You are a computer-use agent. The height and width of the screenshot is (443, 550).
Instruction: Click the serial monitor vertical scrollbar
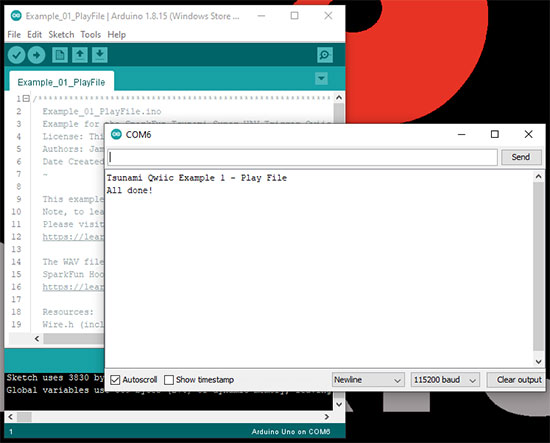[x=538, y=267]
